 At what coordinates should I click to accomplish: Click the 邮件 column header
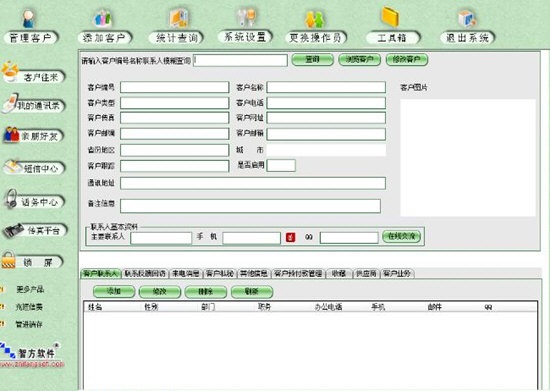(x=435, y=307)
